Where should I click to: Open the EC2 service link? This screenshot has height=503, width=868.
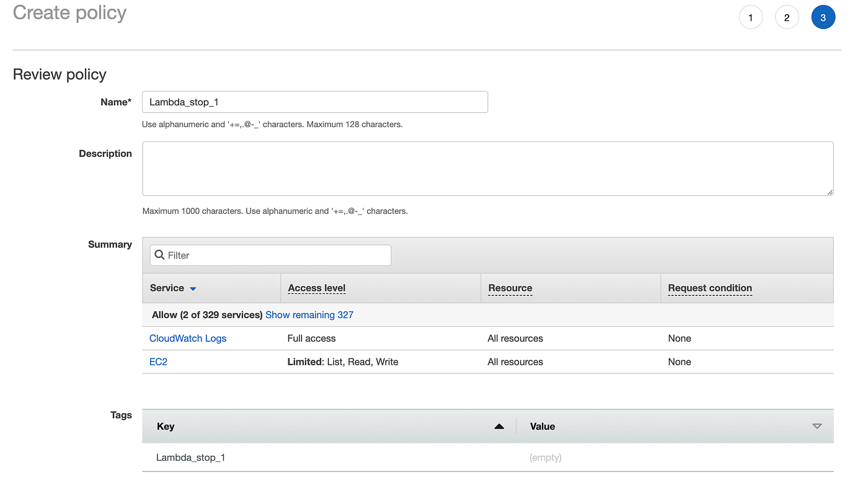(x=158, y=362)
